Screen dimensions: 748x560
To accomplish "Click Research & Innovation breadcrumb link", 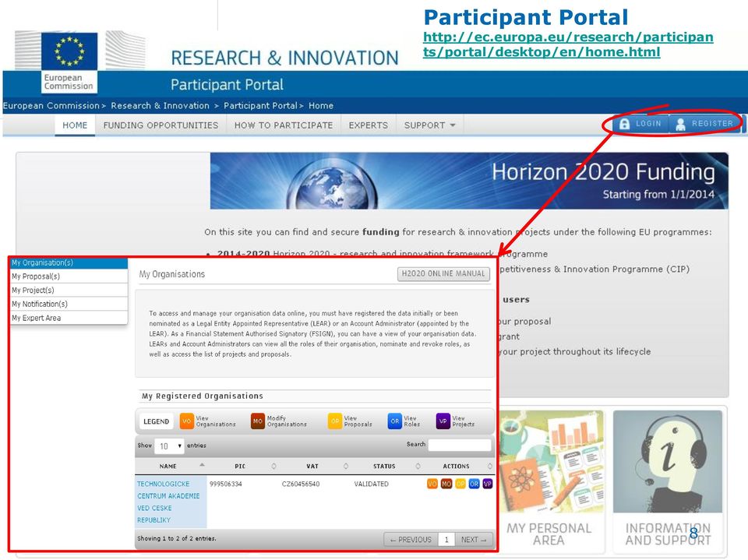I will (x=160, y=106).
